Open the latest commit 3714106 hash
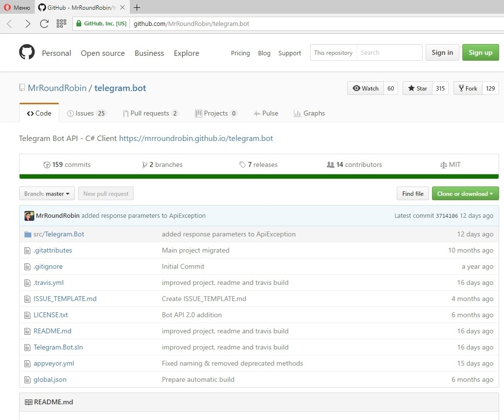 click(x=447, y=216)
